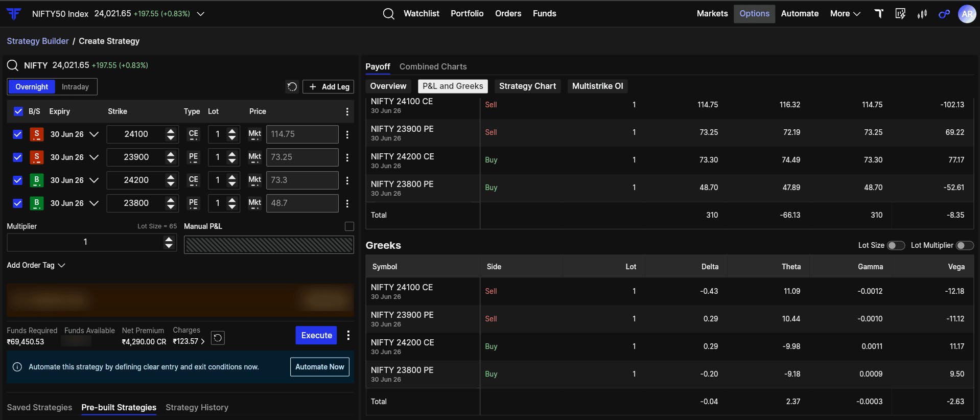Uncheck the 24100 CE leg checkbox
Image resolution: width=980 pixels, height=420 pixels.
18,134
